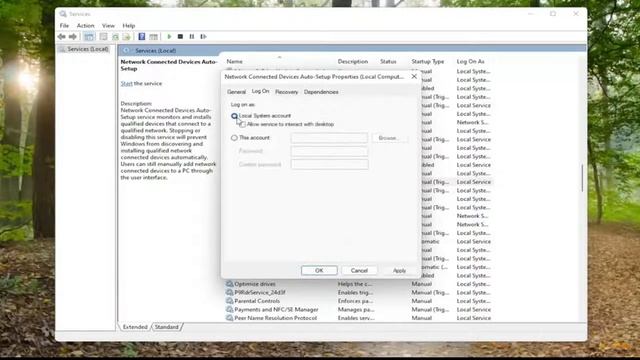Pause the service with the toolbar pause icon

tap(191, 37)
